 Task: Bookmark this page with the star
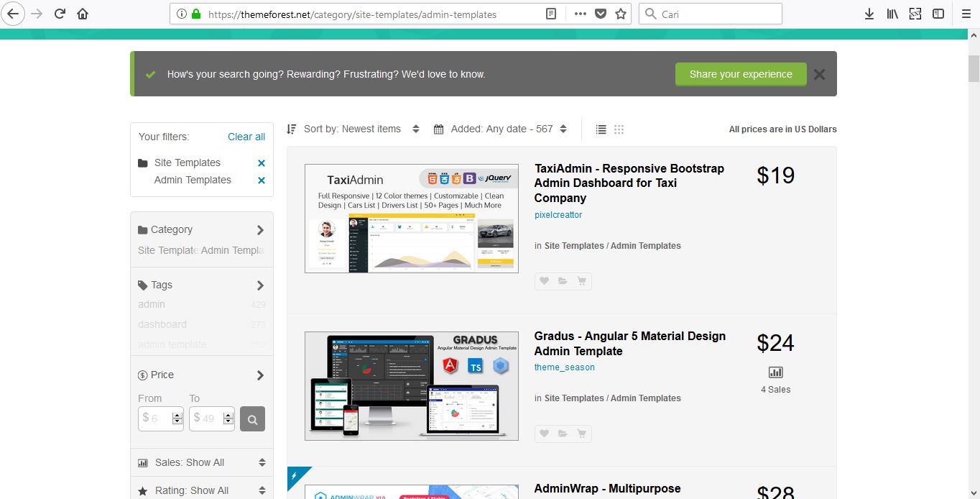621,14
